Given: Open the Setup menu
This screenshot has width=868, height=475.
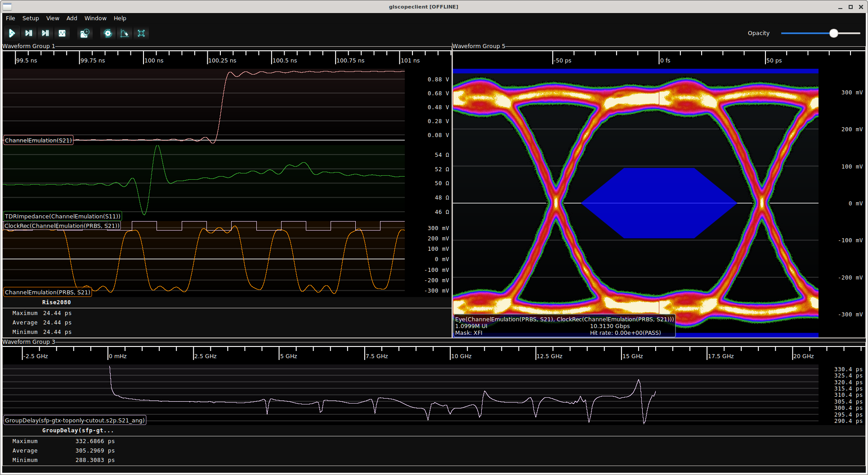Looking at the screenshot, I should [x=31, y=18].
